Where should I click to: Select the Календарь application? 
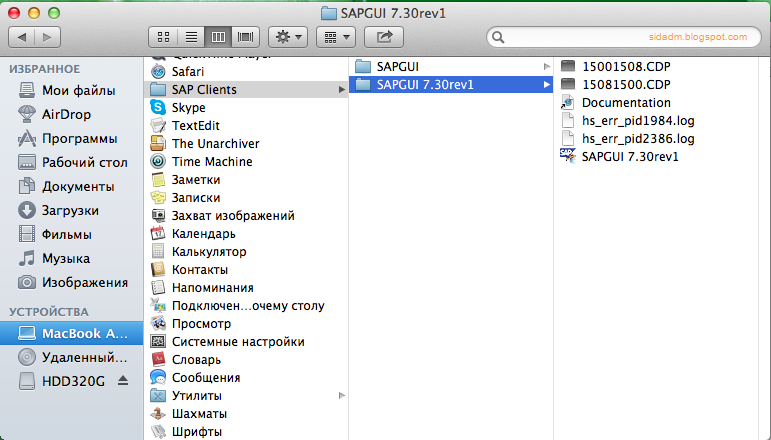click(x=246, y=234)
